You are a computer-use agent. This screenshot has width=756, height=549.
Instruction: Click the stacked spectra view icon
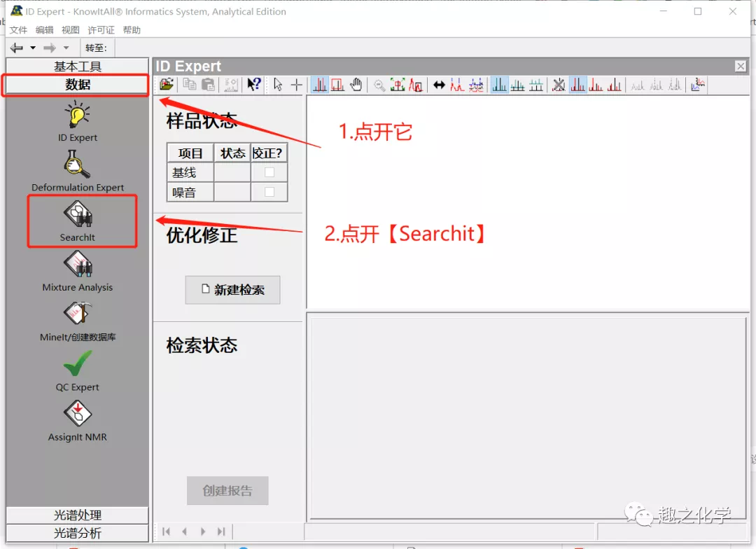[x=535, y=85]
